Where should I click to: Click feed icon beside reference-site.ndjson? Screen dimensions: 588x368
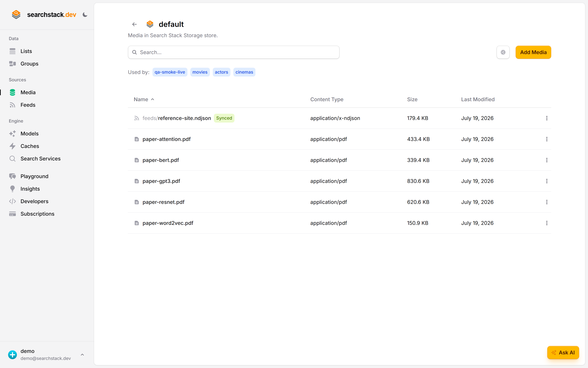(x=137, y=118)
